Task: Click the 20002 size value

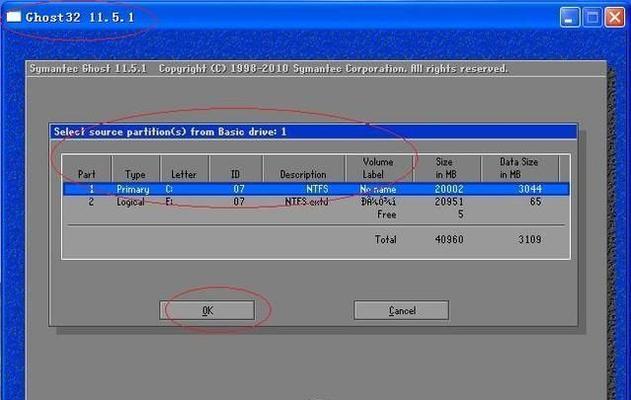Action: pos(449,189)
